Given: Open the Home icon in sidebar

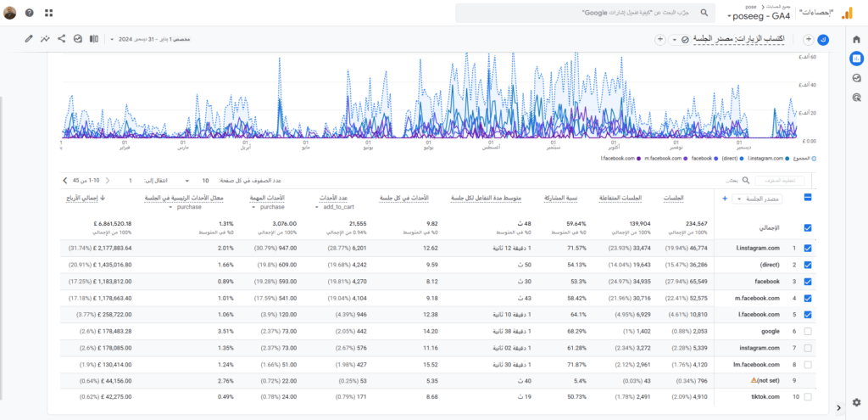Looking at the screenshot, I should pos(856,39).
